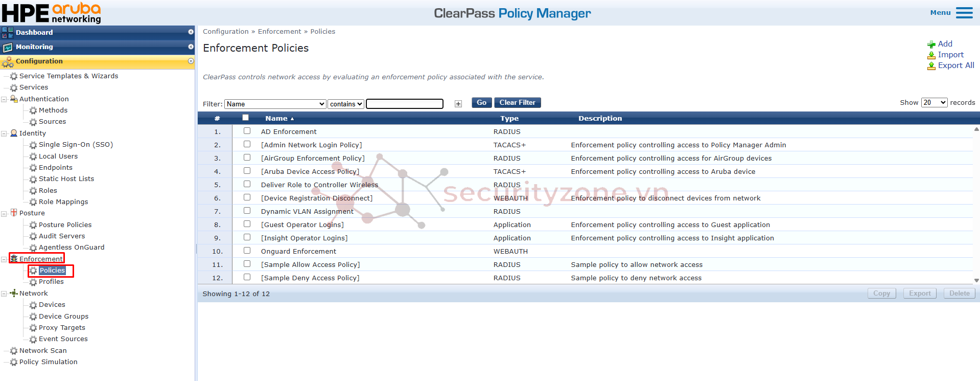Check the Onguard Enforcement checkbox
This screenshot has height=381, width=980.
click(247, 251)
